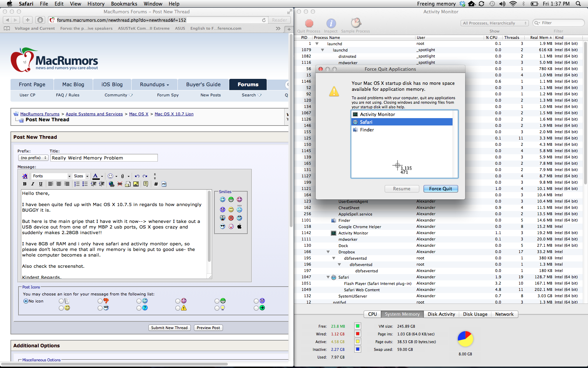
Task: Align message text right
Action: tap(67, 184)
